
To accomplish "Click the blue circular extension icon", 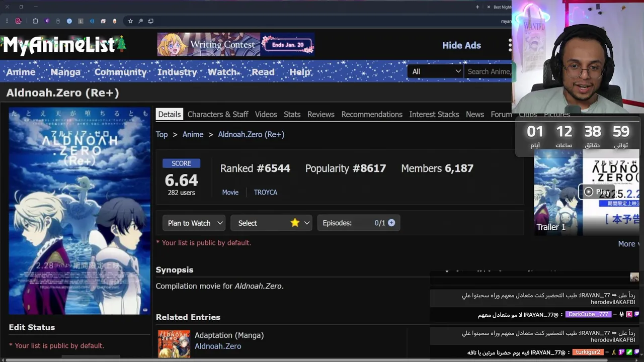I will coord(69,21).
